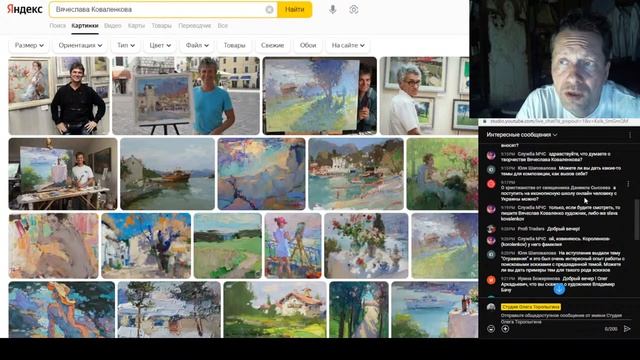Open the photo of the man in a blue t-shirt by an easel

(186, 96)
